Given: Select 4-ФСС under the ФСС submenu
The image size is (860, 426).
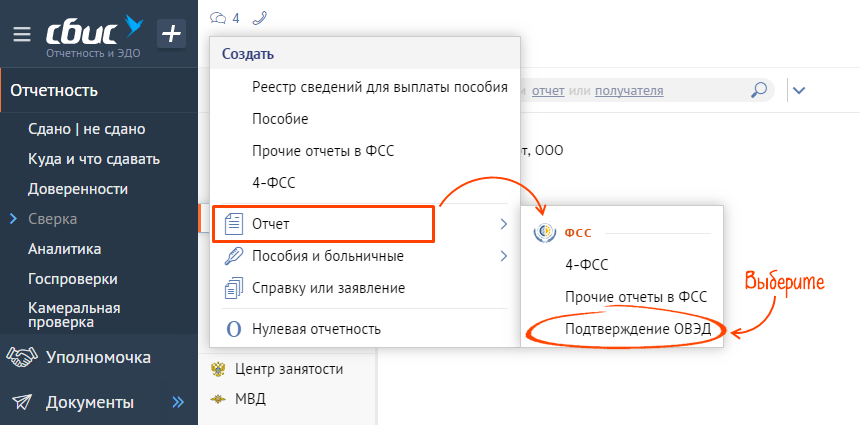Looking at the screenshot, I should (586, 265).
